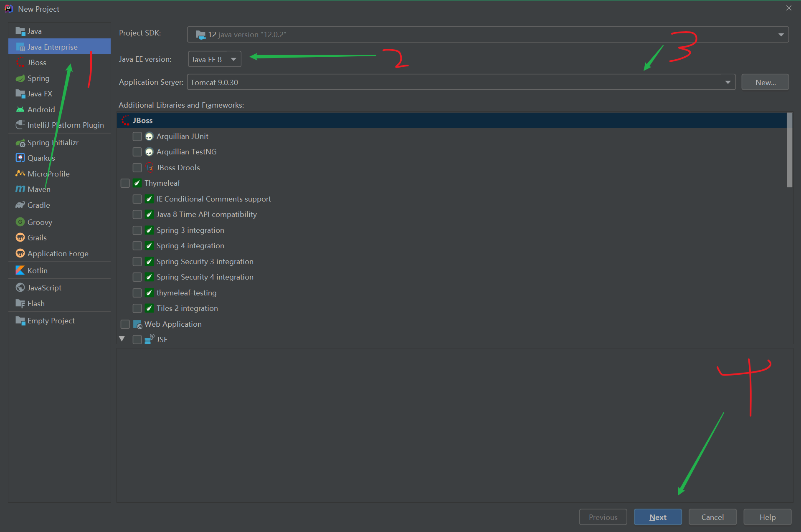
Task: Enable the Web Application checkbox
Action: (125, 324)
